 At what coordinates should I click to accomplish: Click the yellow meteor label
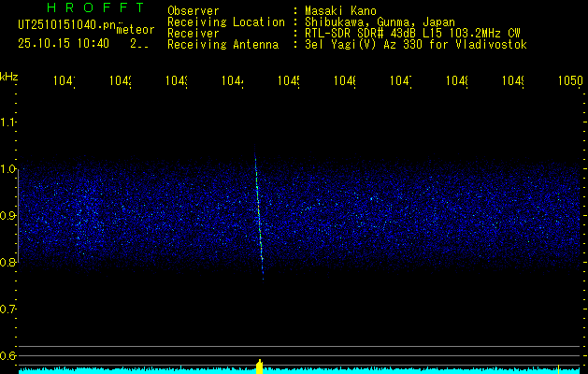point(136,30)
